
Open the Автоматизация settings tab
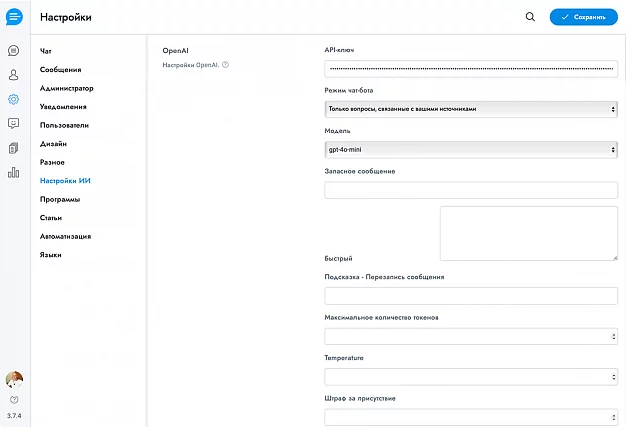click(65, 236)
